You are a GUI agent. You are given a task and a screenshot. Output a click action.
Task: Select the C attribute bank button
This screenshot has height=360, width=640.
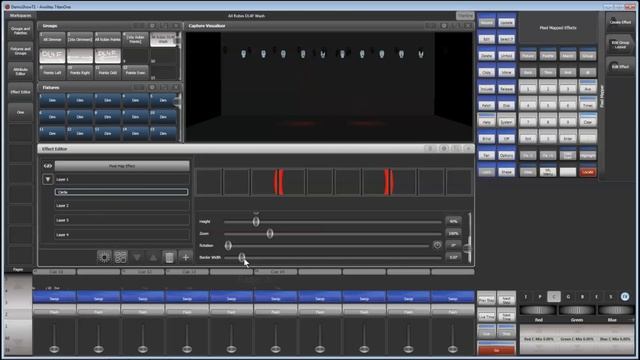click(x=554, y=297)
